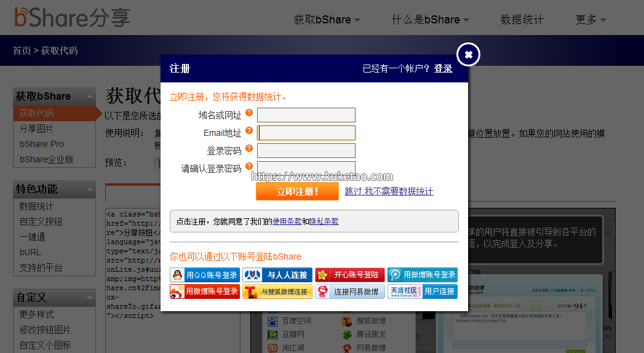Click the 百度空间 platform icon
The width and height of the screenshot is (644, 353).
tap(272, 321)
